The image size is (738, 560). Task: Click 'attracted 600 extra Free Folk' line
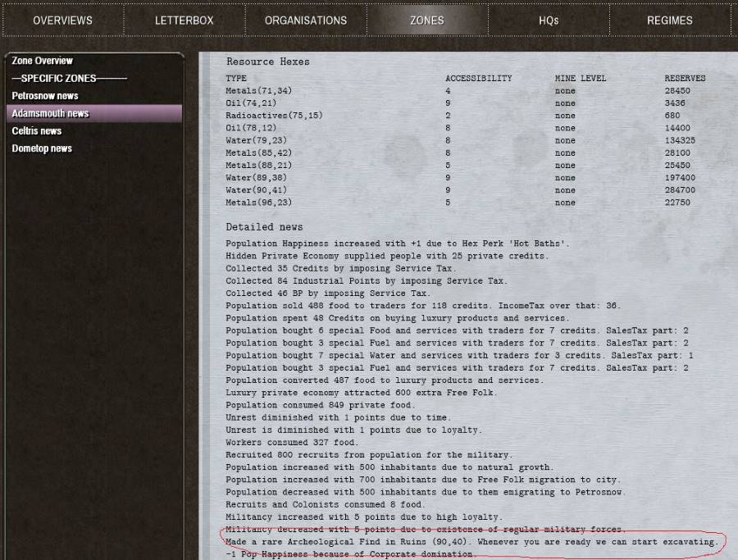coord(361,393)
